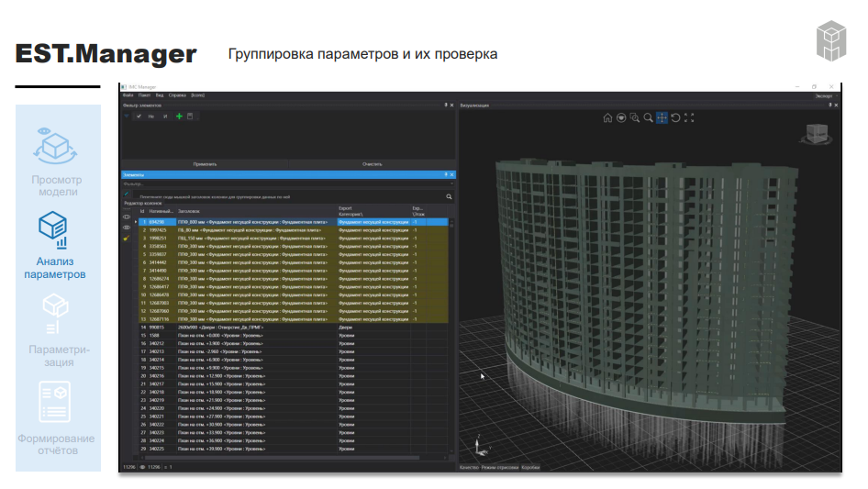
Task: Click the 'Параметризация' sidebar icon
Action: click(x=55, y=314)
